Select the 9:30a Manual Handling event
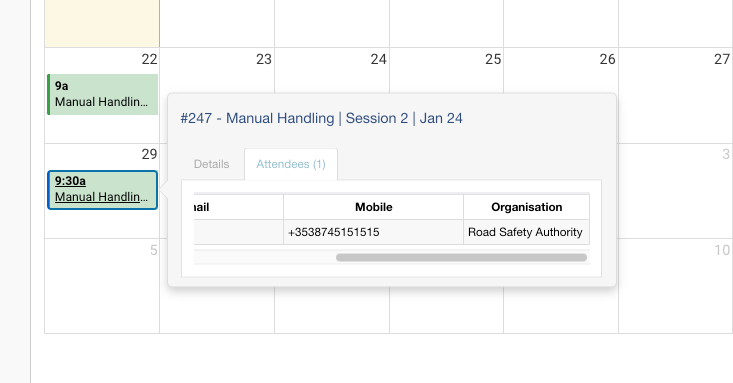The image size is (733, 383). tap(103, 190)
